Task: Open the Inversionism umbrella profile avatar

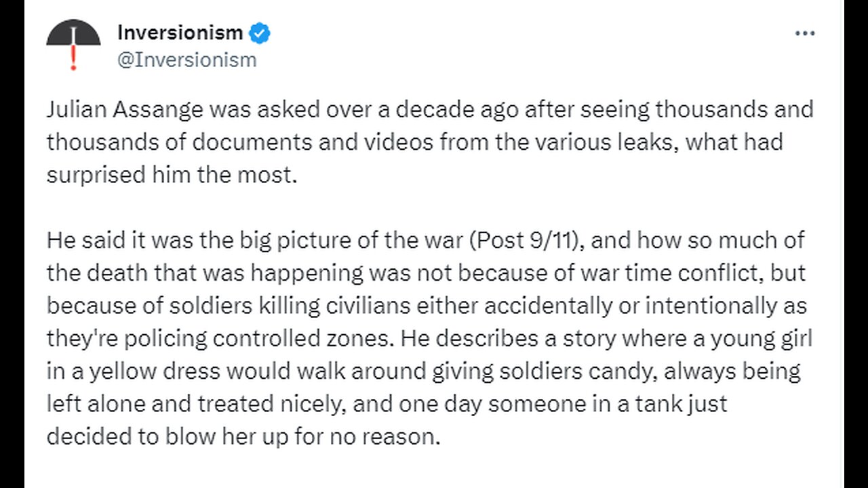Action: coord(73,45)
